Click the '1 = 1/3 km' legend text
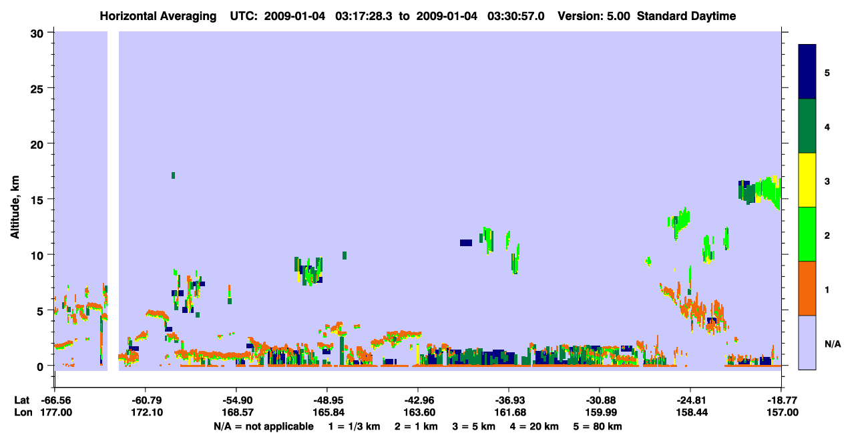This screenshot has width=868, height=445. click(x=354, y=426)
